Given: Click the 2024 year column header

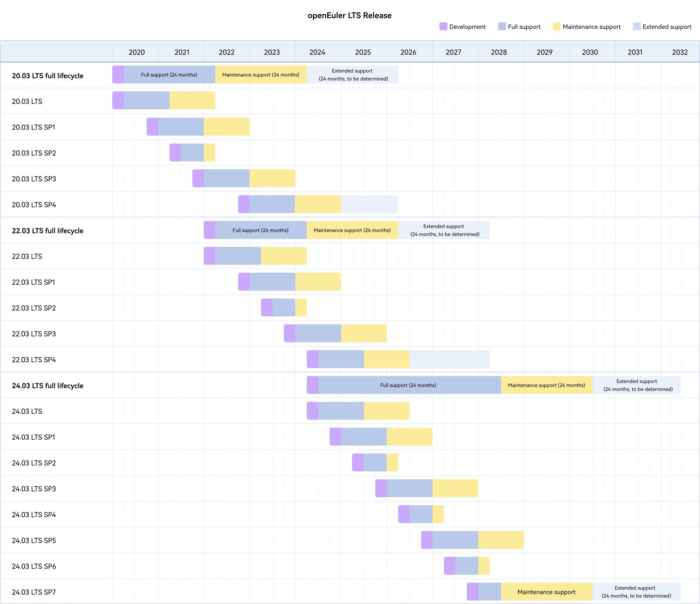Looking at the screenshot, I should [x=317, y=52].
